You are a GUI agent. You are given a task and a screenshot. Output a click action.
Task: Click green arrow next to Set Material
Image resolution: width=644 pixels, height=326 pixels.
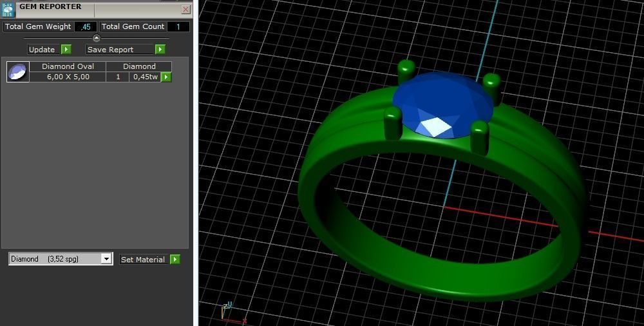175,260
